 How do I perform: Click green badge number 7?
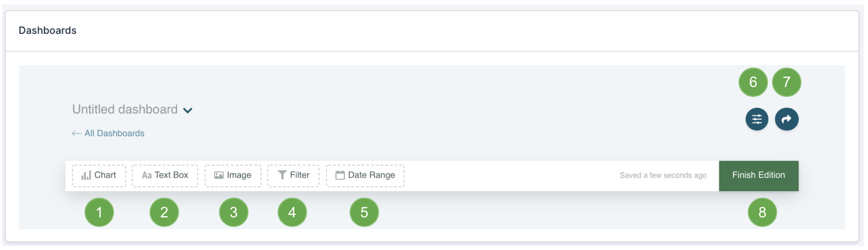click(787, 82)
